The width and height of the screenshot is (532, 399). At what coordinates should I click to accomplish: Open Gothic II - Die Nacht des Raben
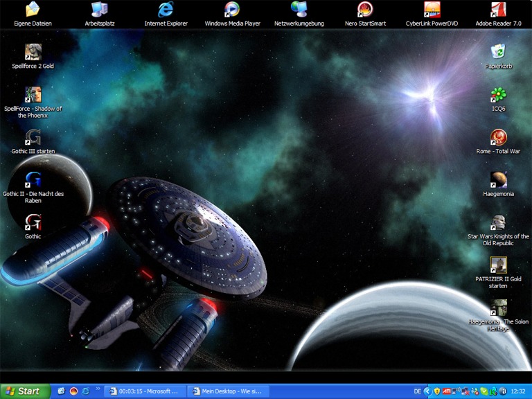tap(33, 180)
